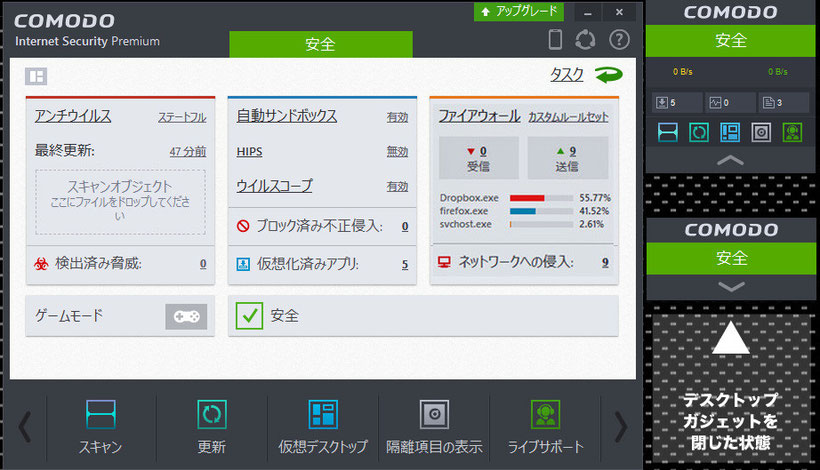The image size is (820, 470).
Task: Click the upgrade アップグレード button
Action: pos(519,12)
